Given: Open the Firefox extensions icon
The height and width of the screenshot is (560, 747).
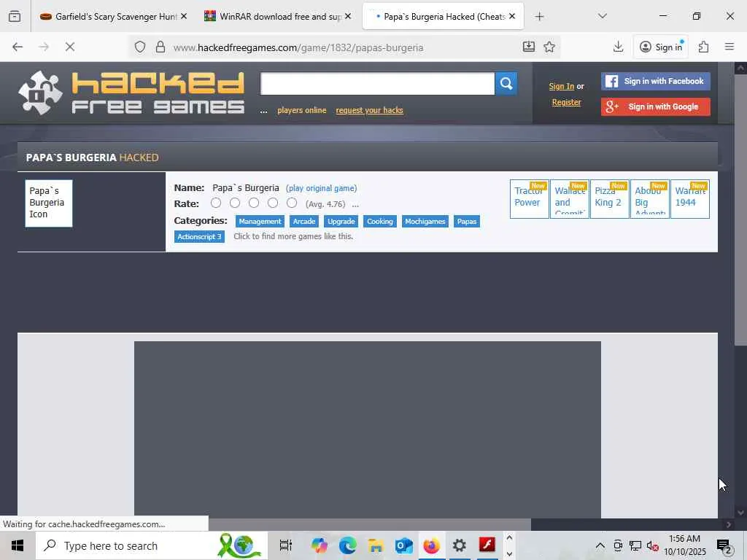Looking at the screenshot, I should (704, 47).
